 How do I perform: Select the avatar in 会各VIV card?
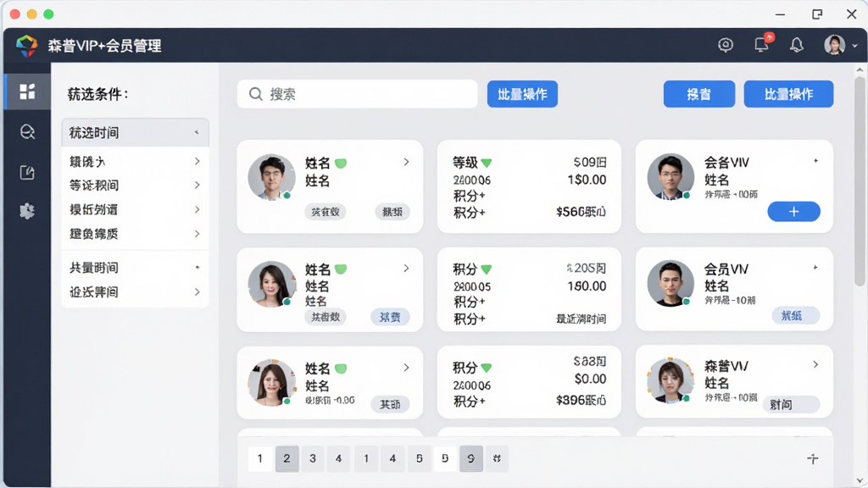point(670,176)
